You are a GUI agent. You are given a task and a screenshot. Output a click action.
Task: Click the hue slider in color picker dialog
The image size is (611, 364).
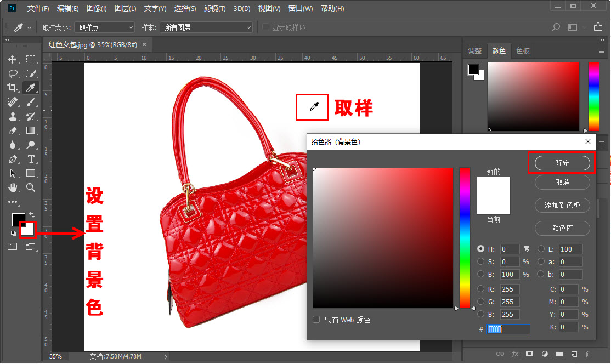pos(465,238)
